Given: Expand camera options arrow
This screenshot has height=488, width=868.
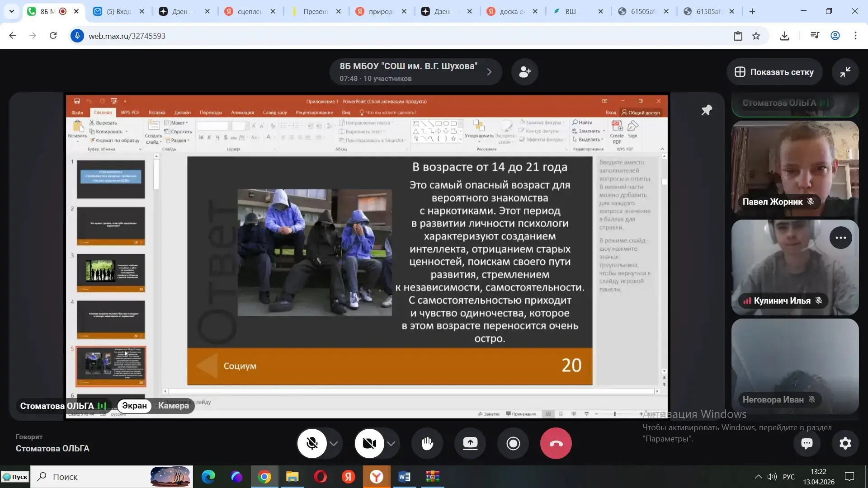Looking at the screenshot, I should coord(391,443).
